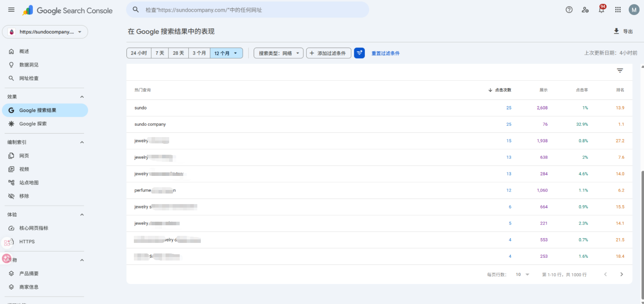This screenshot has height=304, width=644.
Task: Select the 24 小时 date tab
Action: (x=139, y=53)
